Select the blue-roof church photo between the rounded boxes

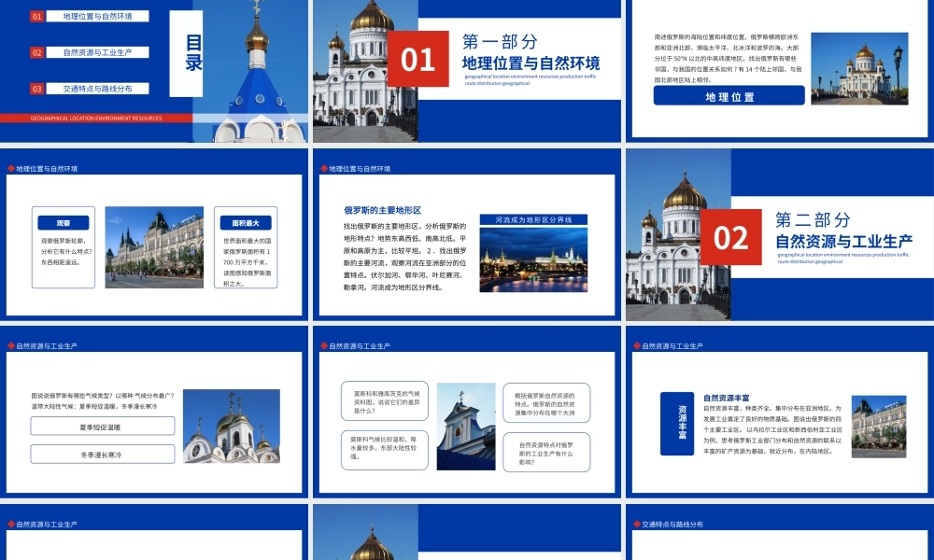coord(466,427)
